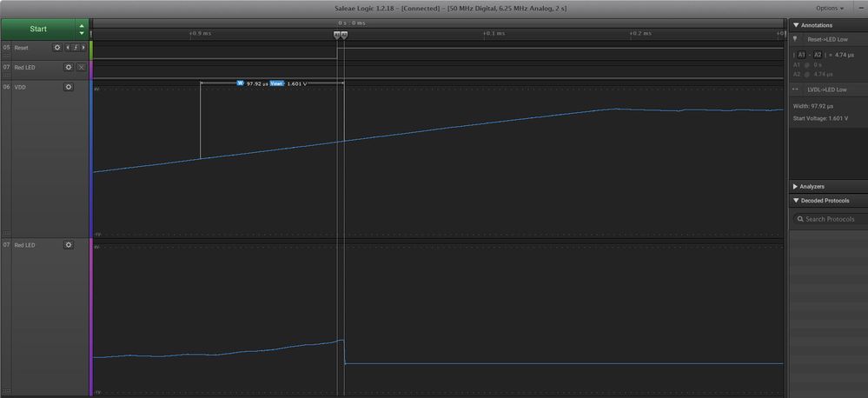
Task: Click Start Voltage: 1.601 V readout
Action: pyautogui.click(x=820, y=118)
